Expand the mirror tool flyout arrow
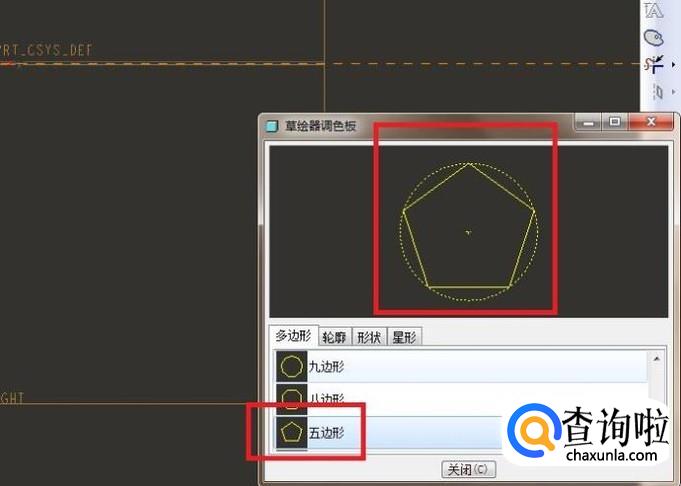This screenshot has width=681, height=486. pyautogui.click(x=674, y=92)
